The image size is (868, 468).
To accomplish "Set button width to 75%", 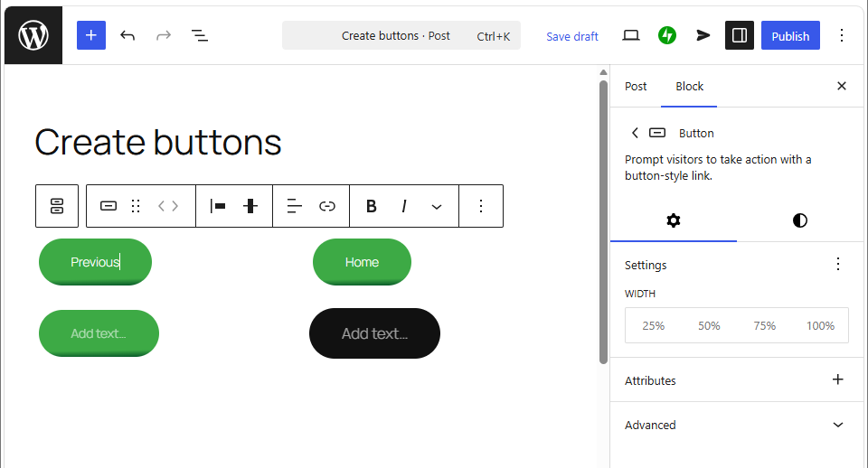I will [765, 325].
